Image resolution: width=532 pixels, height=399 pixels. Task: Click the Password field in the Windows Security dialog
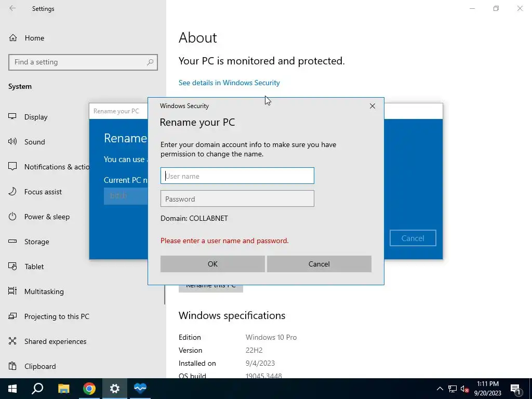tap(237, 199)
